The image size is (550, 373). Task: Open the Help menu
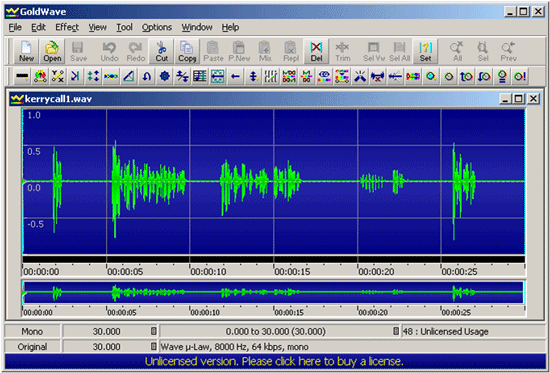click(230, 27)
